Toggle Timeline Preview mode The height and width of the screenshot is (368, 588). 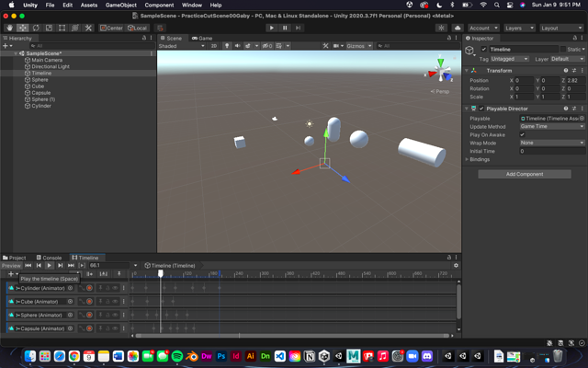point(11,266)
